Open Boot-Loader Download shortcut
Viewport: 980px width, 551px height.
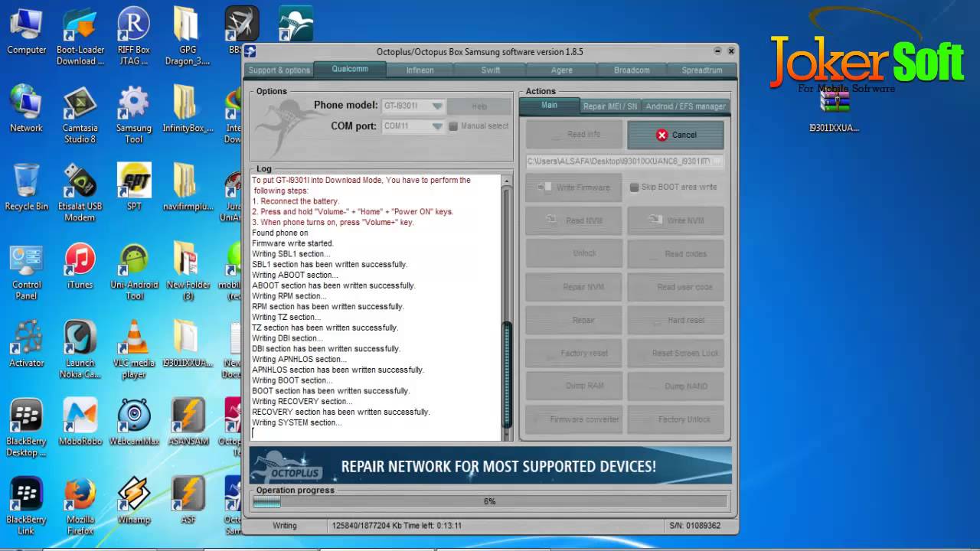click(80, 37)
